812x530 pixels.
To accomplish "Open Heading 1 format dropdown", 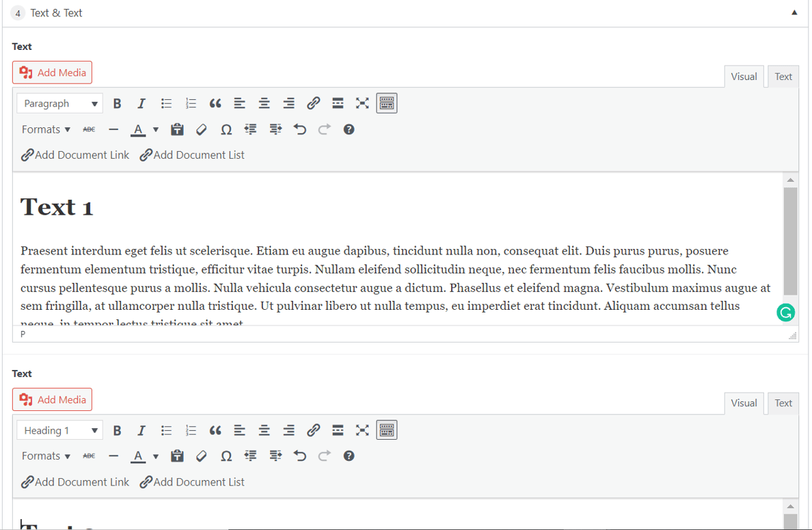I will point(59,431).
